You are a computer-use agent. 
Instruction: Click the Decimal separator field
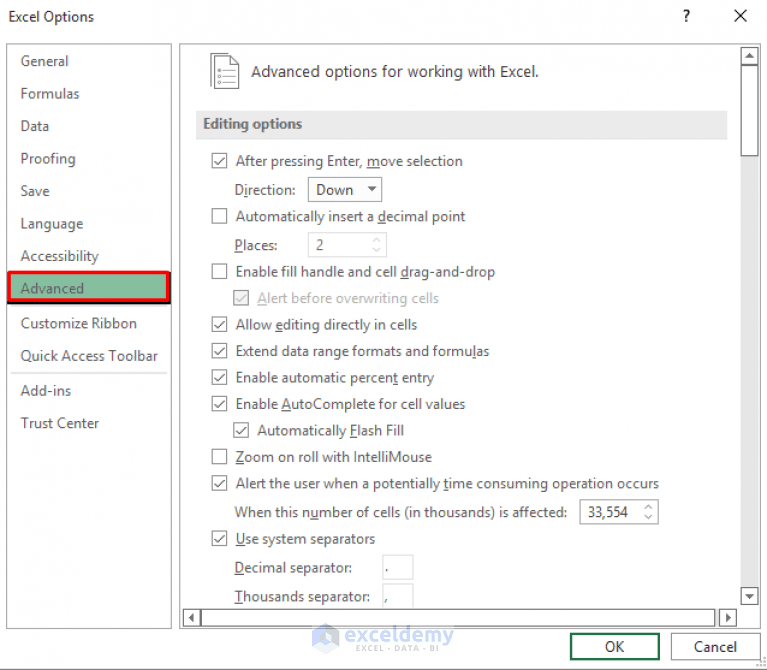click(x=398, y=567)
